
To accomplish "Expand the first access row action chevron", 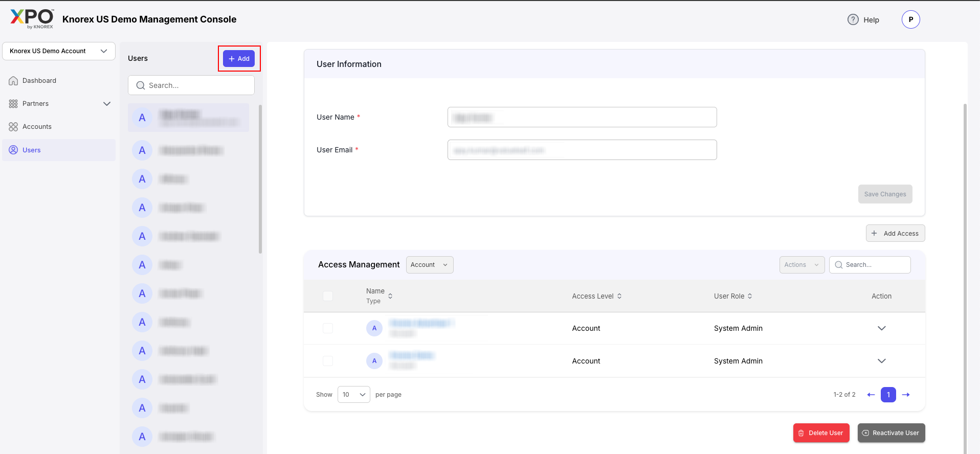I will 881,328.
